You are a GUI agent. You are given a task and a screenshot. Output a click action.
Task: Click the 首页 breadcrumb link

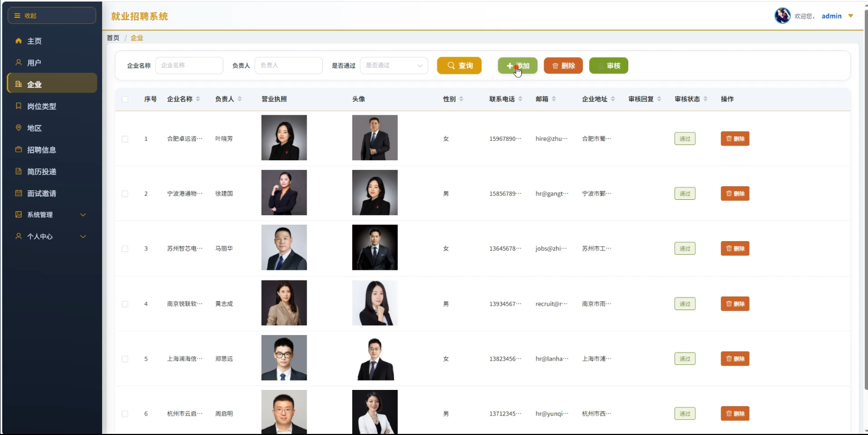point(113,38)
